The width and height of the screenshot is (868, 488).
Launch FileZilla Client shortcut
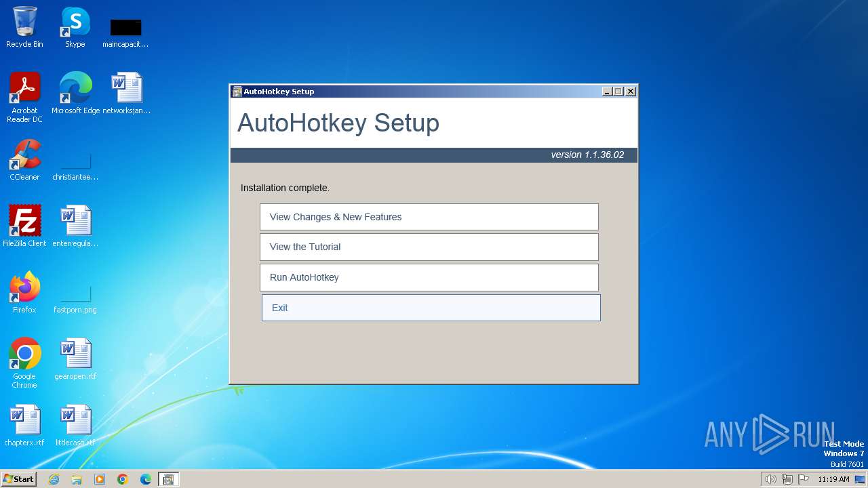pos(24,226)
